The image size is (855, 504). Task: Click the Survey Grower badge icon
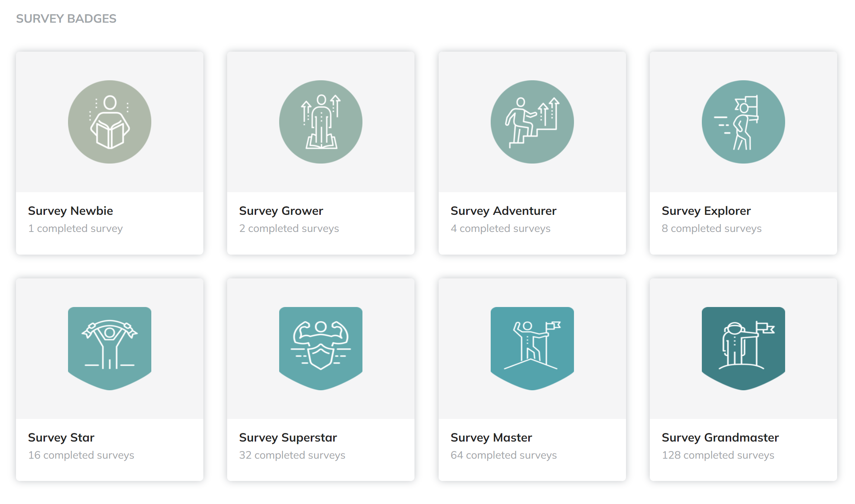pyautogui.click(x=321, y=122)
